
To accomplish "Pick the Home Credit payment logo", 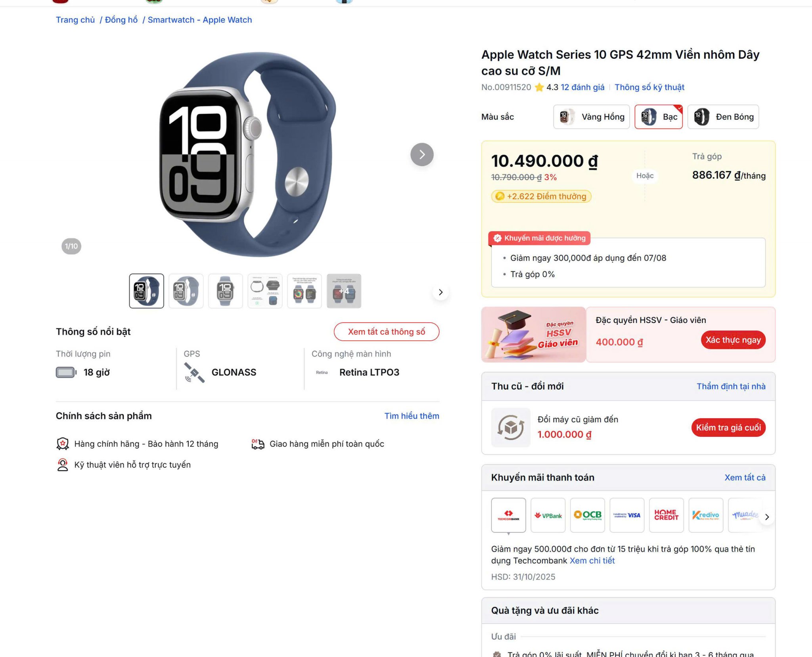I will tap(666, 515).
